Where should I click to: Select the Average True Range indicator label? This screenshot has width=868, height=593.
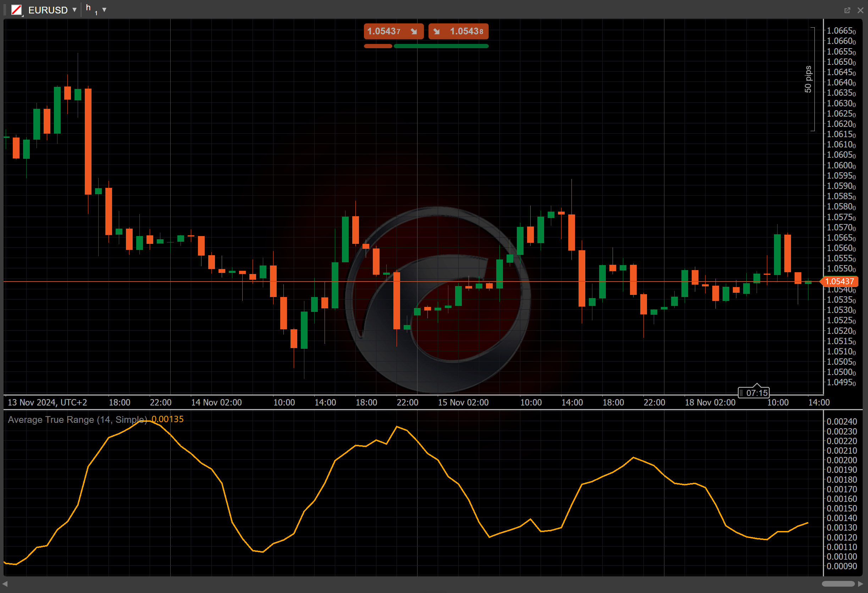click(77, 419)
